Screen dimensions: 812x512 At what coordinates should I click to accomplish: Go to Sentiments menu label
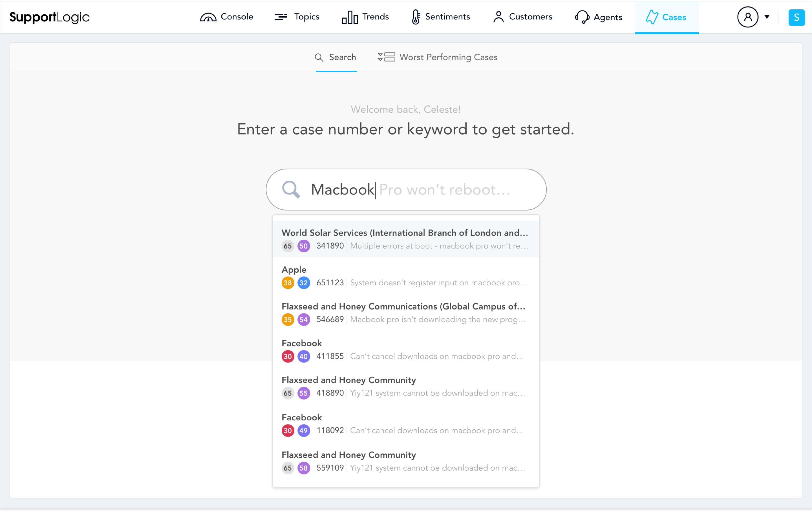(447, 17)
